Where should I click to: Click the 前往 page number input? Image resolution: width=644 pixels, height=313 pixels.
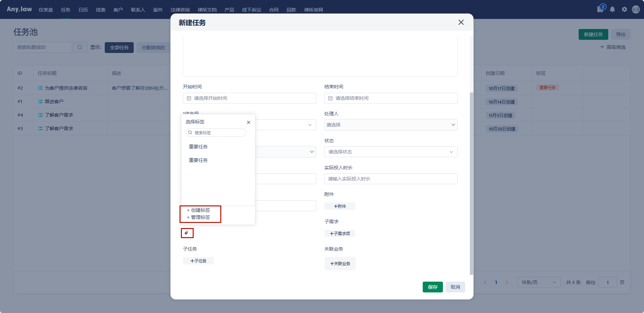point(608,282)
